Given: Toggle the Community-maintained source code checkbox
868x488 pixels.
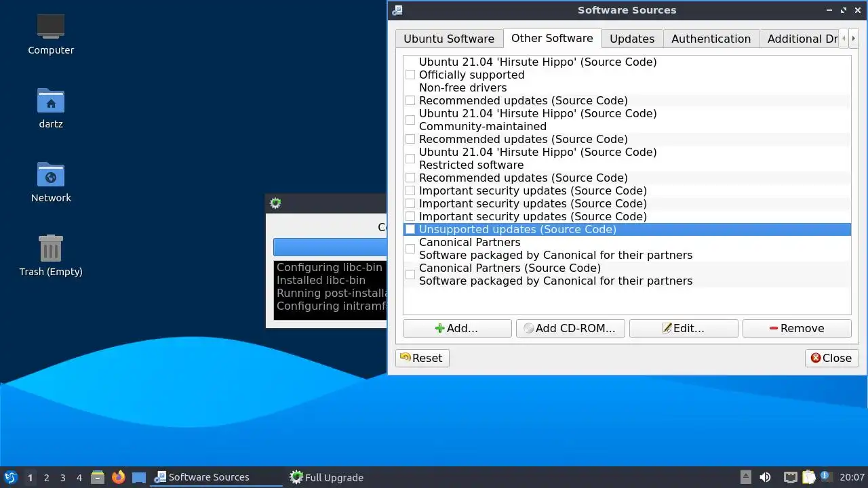Looking at the screenshot, I should coord(410,120).
